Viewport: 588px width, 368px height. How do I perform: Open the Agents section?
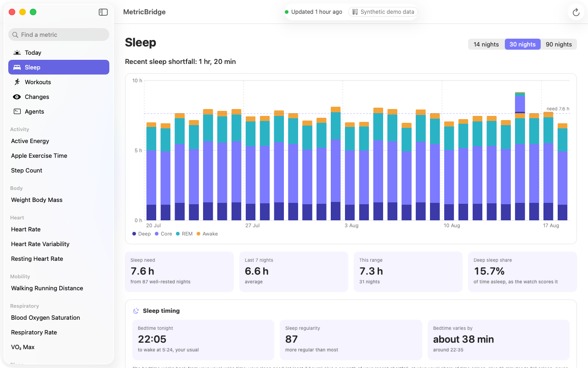[x=59, y=111]
